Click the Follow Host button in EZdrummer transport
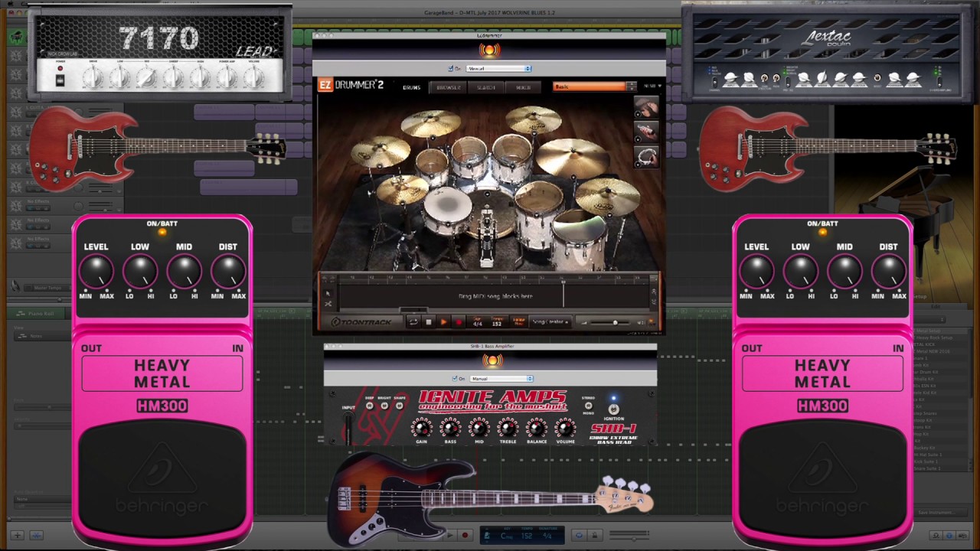This screenshot has height=551, width=980. click(518, 322)
